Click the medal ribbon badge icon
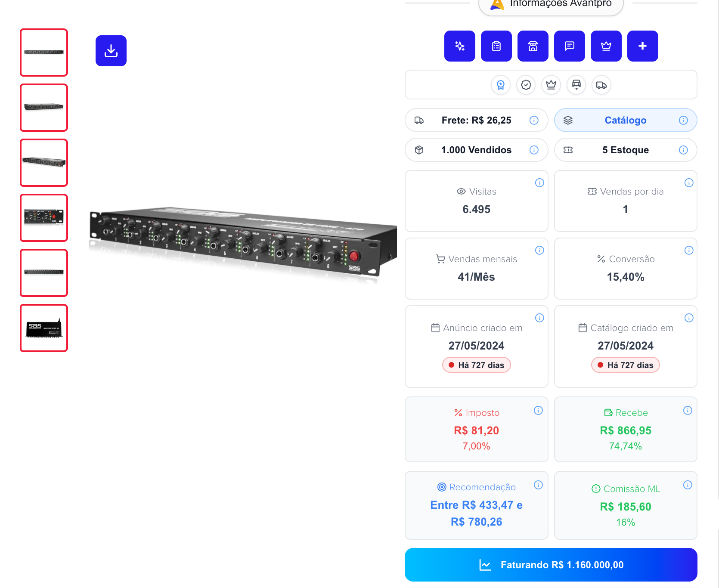This screenshot has height=588, width=719. click(501, 85)
